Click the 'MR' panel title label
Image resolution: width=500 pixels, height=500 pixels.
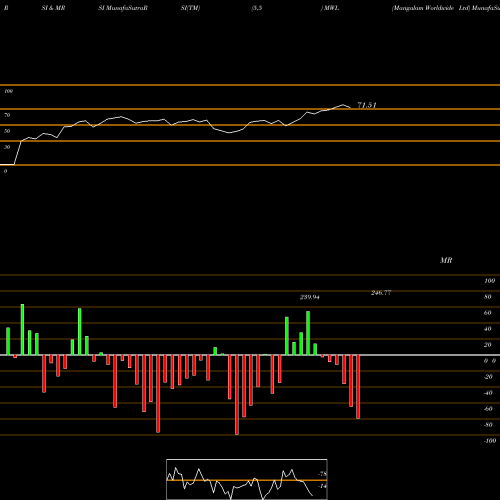[446, 261]
